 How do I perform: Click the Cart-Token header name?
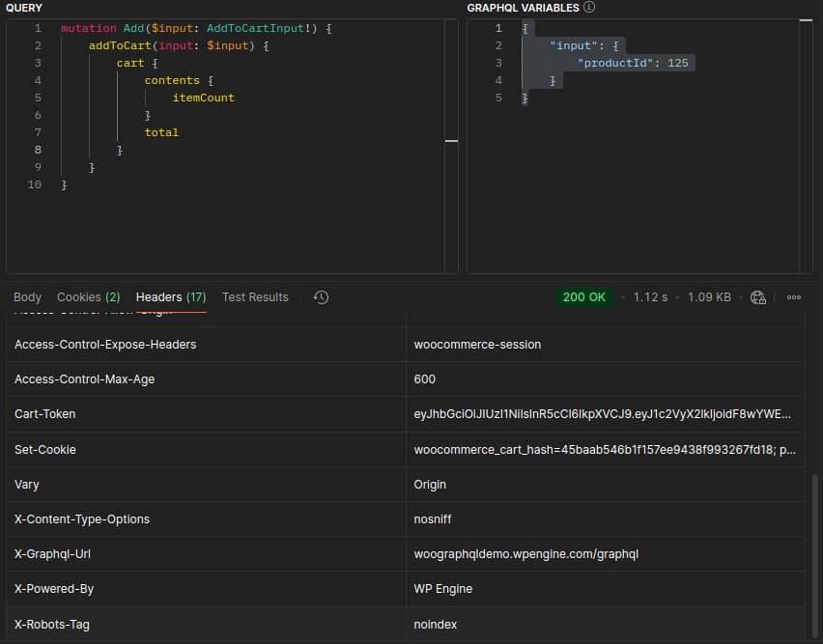45,414
